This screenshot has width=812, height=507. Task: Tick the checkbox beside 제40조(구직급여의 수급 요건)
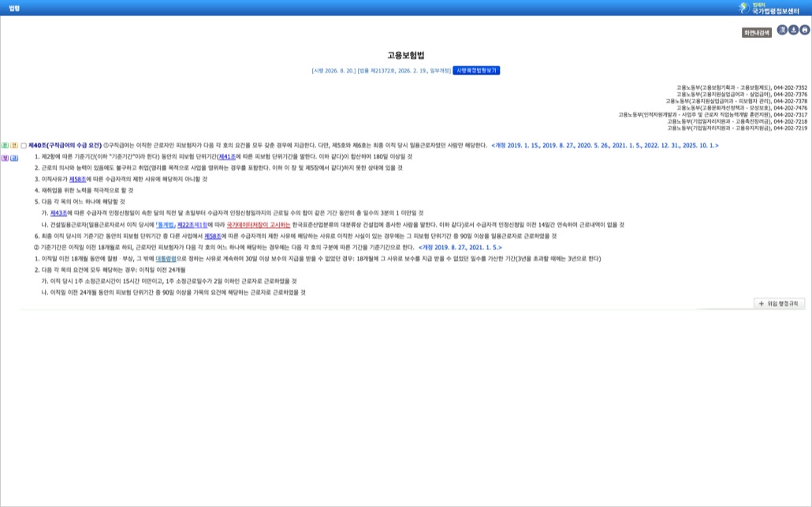[x=24, y=146]
